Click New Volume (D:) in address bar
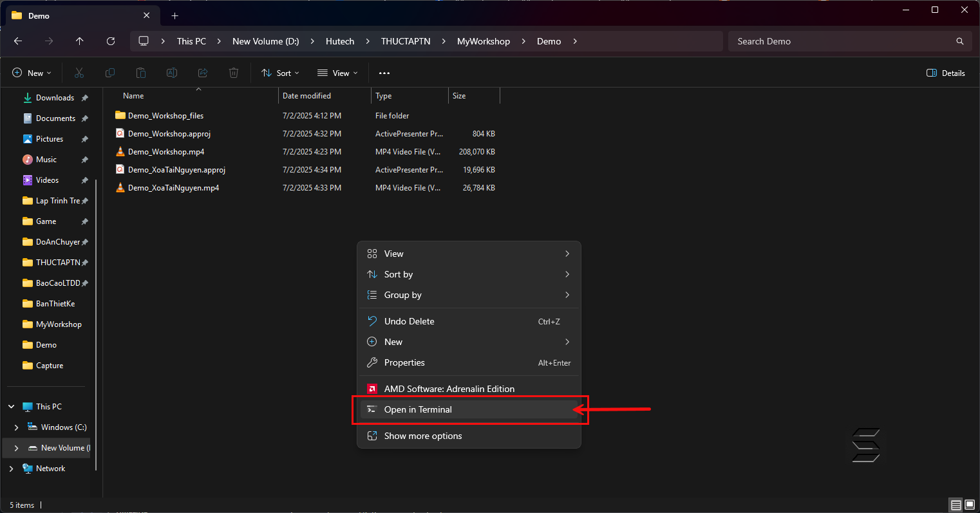The width and height of the screenshot is (980, 513). pyautogui.click(x=266, y=41)
